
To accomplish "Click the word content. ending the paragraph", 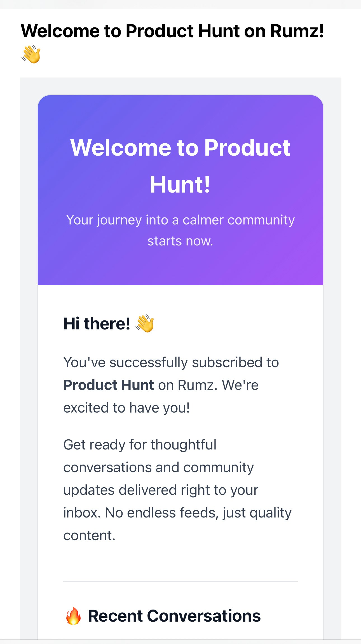I will [x=89, y=536].
